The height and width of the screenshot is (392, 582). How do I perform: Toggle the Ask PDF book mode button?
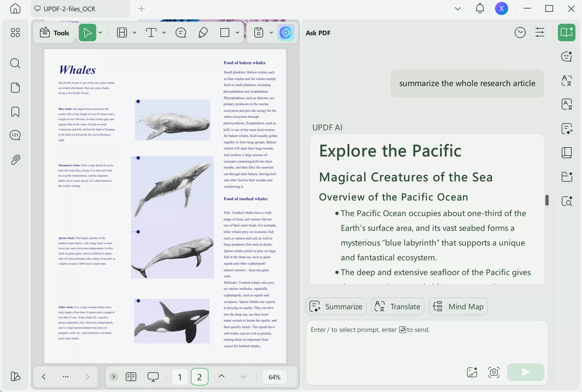(x=566, y=33)
